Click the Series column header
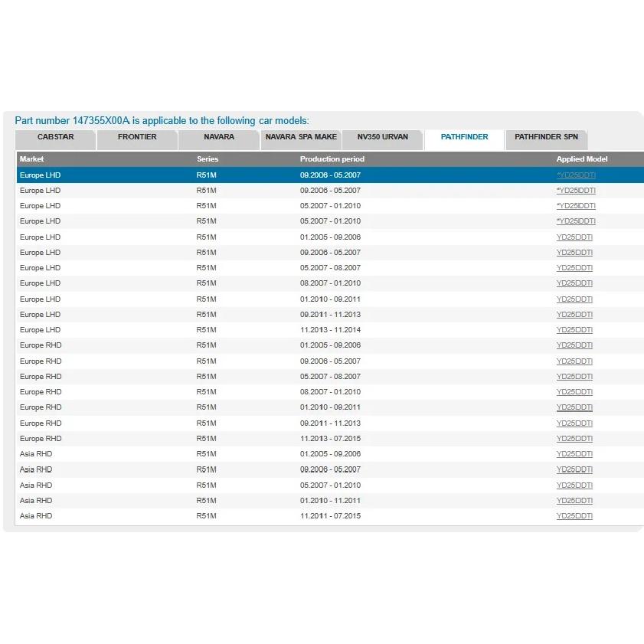The image size is (644, 644). [x=208, y=159]
